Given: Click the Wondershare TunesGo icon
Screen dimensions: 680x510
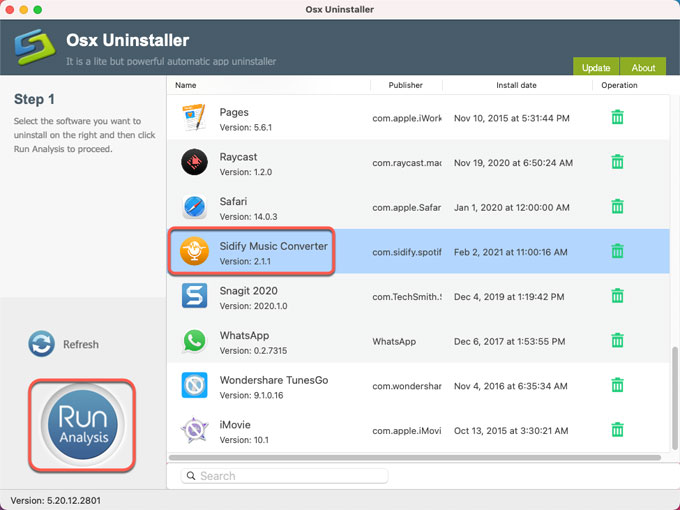Looking at the screenshot, I should point(194,385).
